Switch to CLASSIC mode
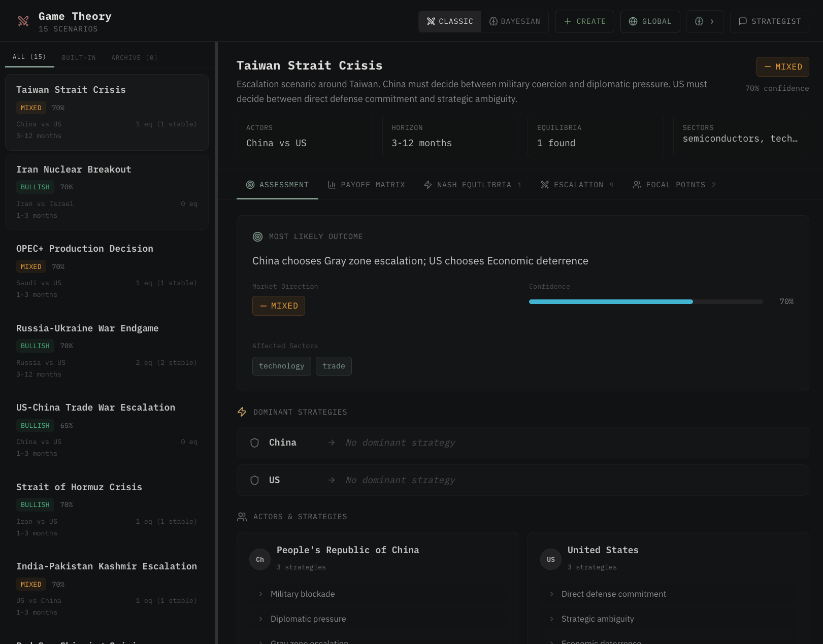The image size is (823, 644). (450, 21)
